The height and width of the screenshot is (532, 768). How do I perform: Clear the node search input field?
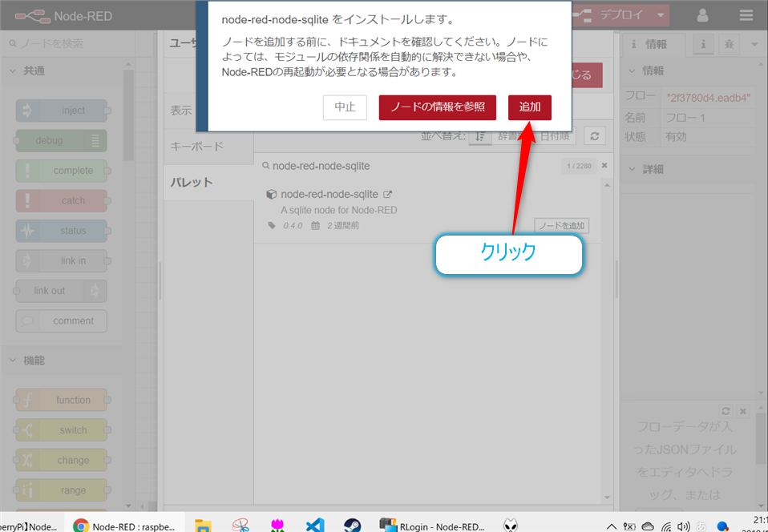[x=604, y=166]
